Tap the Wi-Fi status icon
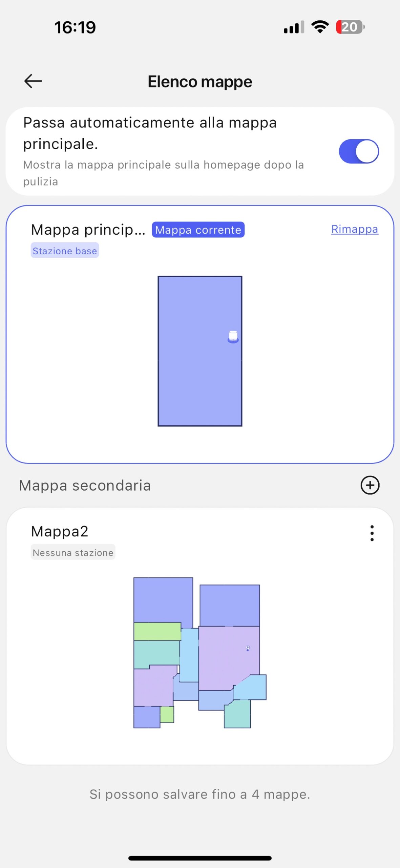 [x=320, y=27]
